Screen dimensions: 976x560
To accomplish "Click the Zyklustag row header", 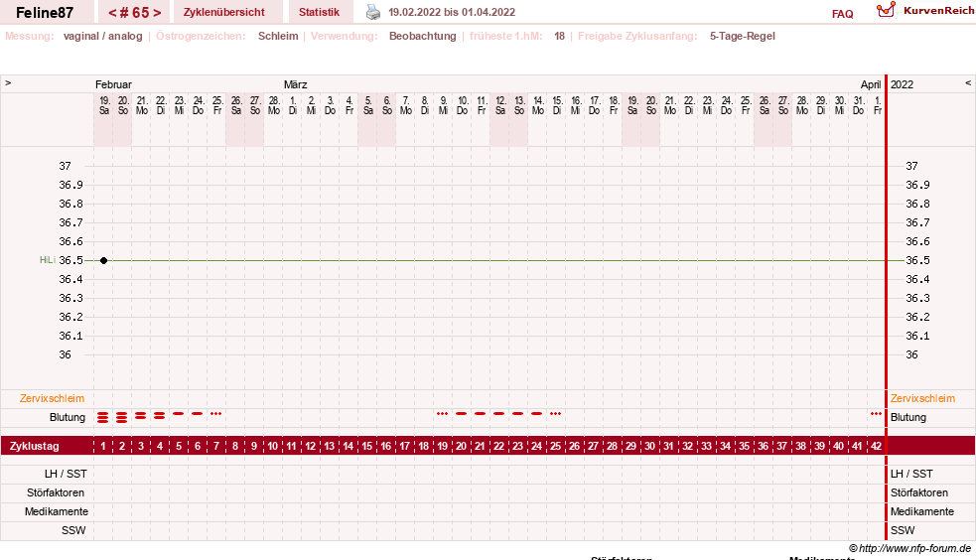I will click(34, 446).
